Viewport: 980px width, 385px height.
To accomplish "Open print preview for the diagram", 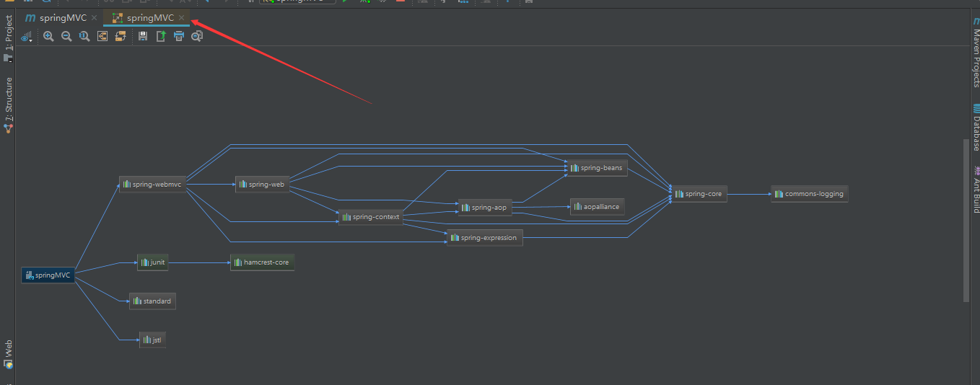I will tap(197, 36).
